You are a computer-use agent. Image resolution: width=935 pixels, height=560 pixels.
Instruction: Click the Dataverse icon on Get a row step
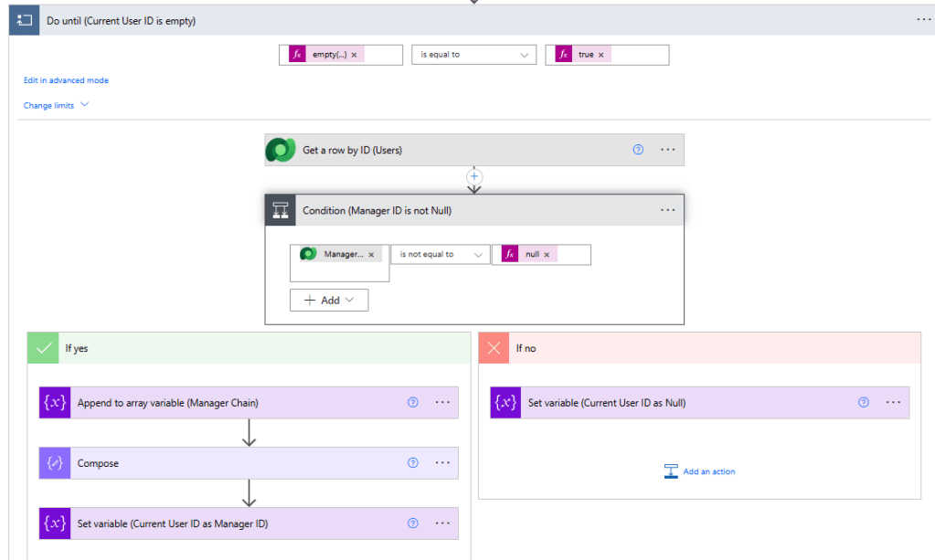tap(281, 150)
